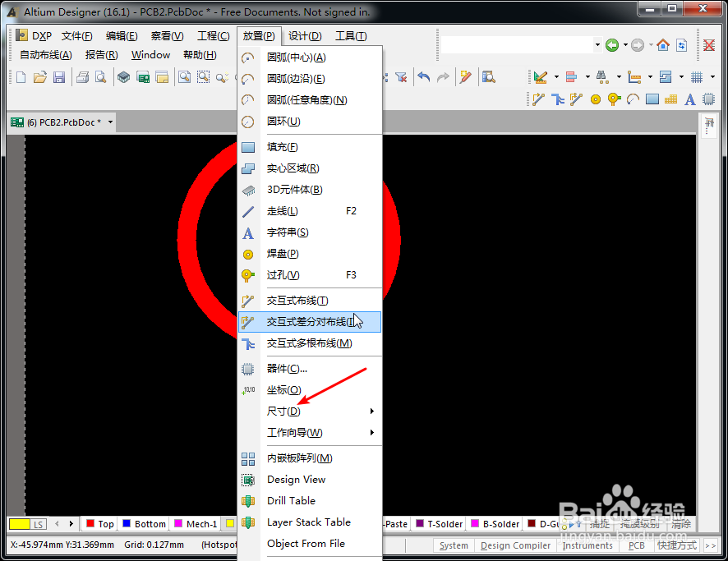Choose Layer Stack Table menu entry
This screenshot has height=561, width=728.
click(310, 522)
